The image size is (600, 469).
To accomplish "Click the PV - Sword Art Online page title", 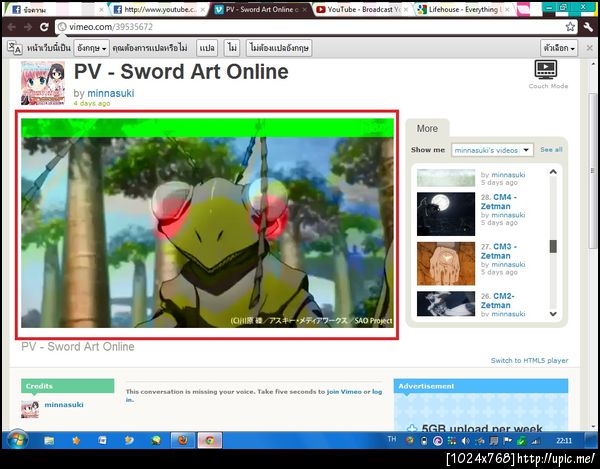I will [x=181, y=72].
